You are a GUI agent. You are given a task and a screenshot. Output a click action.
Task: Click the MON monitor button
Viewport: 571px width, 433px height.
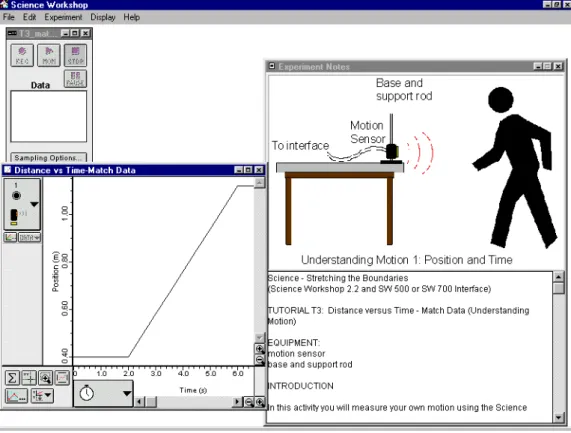(x=49, y=55)
